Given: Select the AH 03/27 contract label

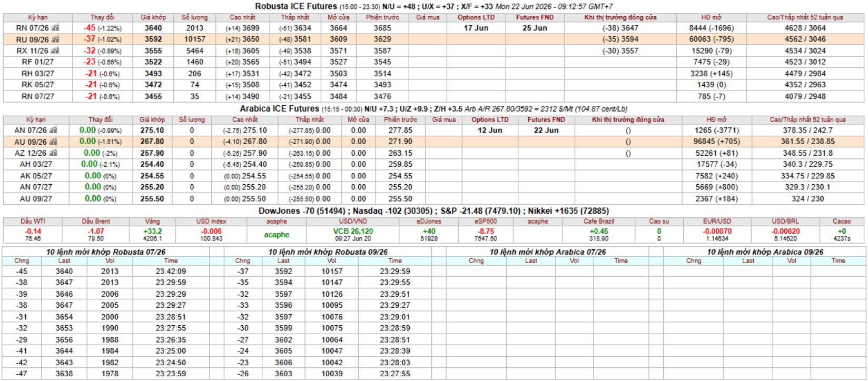Looking at the screenshot, I should pos(36,164).
